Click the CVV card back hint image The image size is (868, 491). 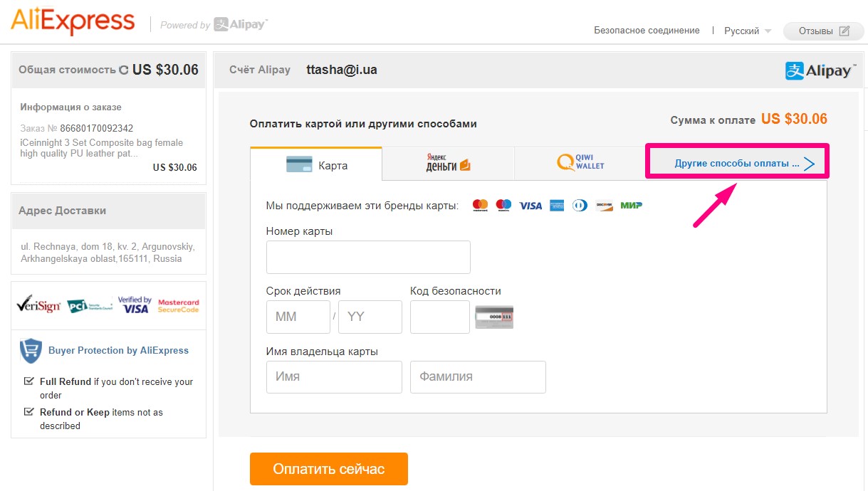pos(494,317)
